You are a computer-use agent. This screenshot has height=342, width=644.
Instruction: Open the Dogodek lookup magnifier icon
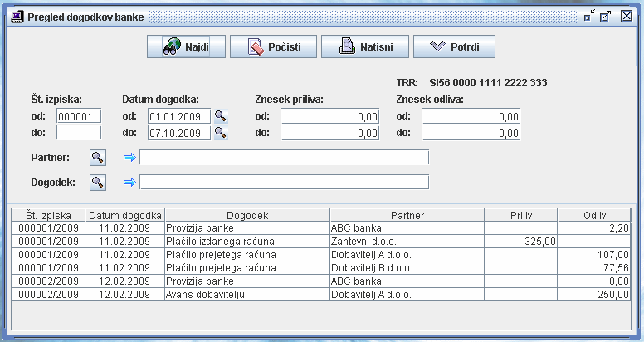coord(98,182)
